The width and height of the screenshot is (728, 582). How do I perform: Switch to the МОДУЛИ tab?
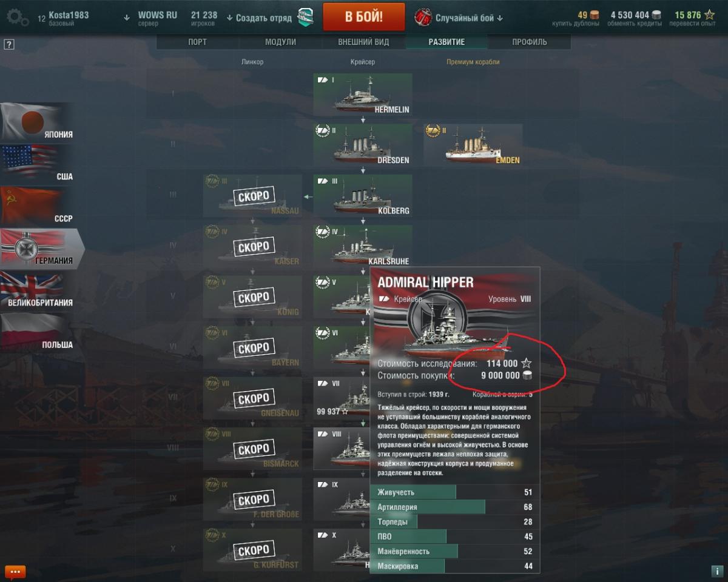pyautogui.click(x=280, y=42)
